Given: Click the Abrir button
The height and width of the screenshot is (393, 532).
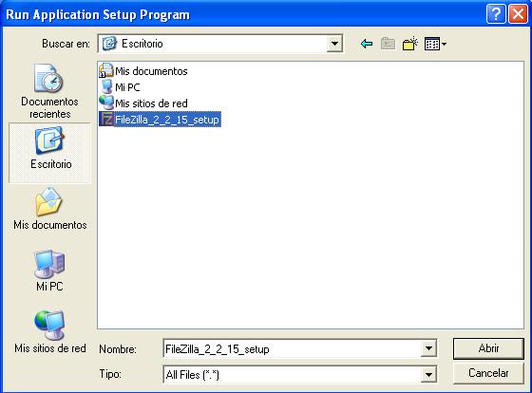Looking at the screenshot, I should [x=488, y=348].
